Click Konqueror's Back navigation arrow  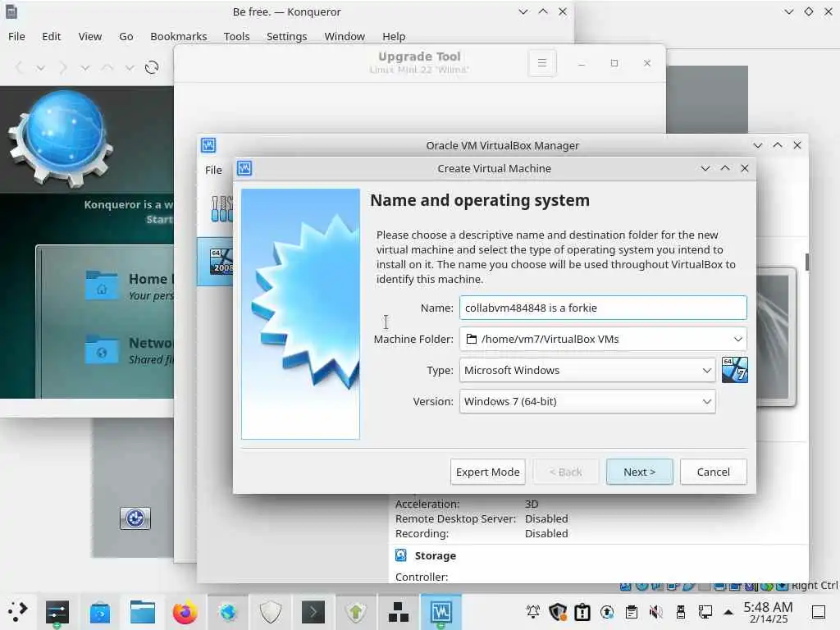(20, 67)
